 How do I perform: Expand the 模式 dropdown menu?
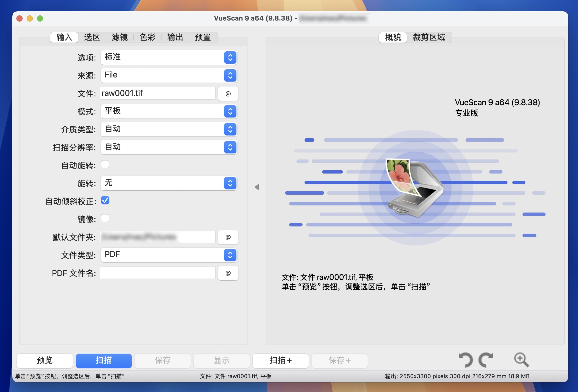point(230,111)
